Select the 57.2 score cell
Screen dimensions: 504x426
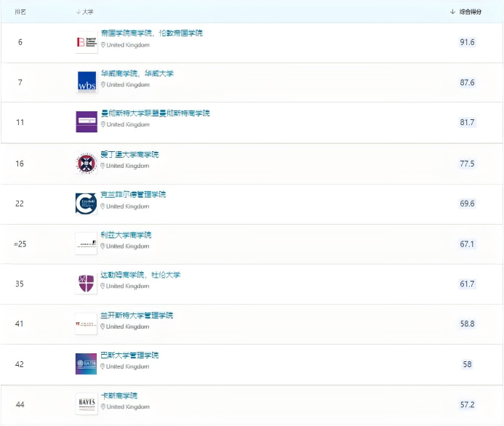(x=467, y=404)
